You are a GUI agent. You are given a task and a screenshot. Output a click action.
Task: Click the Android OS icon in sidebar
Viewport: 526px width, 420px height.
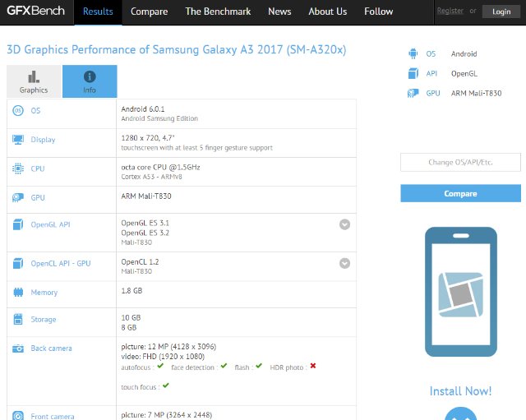coord(413,54)
